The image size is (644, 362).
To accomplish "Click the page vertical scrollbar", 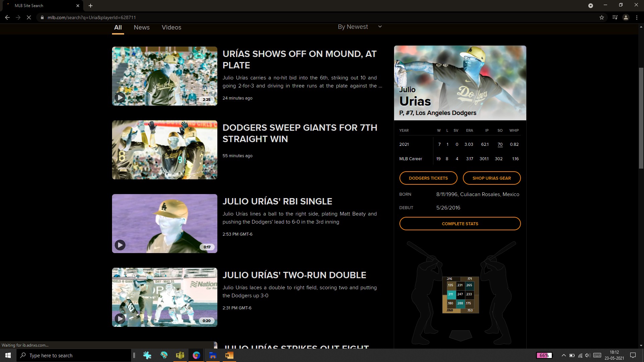I will (x=641, y=118).
